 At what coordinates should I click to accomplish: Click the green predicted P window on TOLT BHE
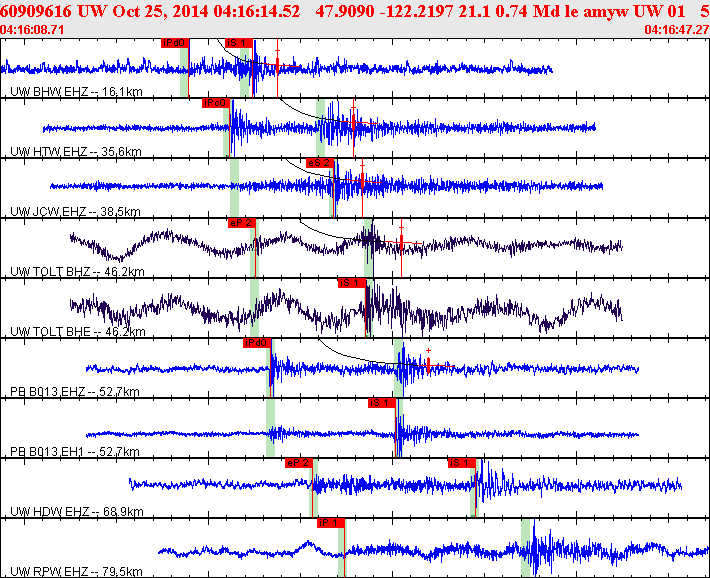point(254,308)
